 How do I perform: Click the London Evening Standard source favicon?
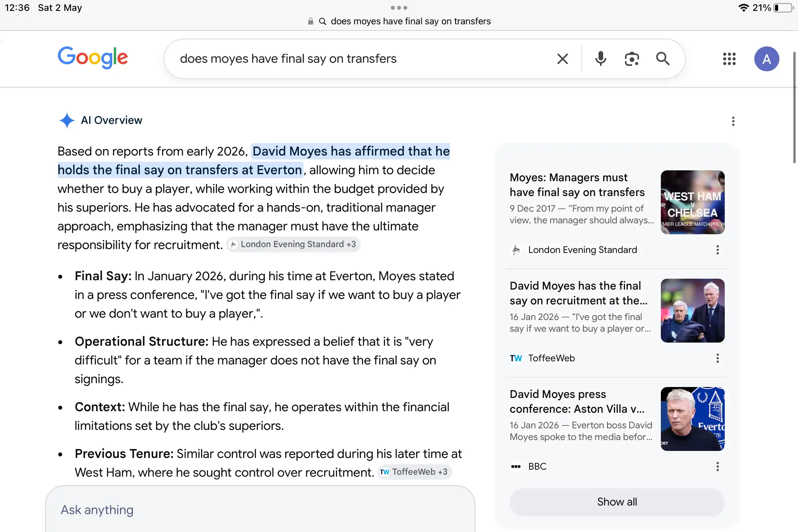(516, 250)
